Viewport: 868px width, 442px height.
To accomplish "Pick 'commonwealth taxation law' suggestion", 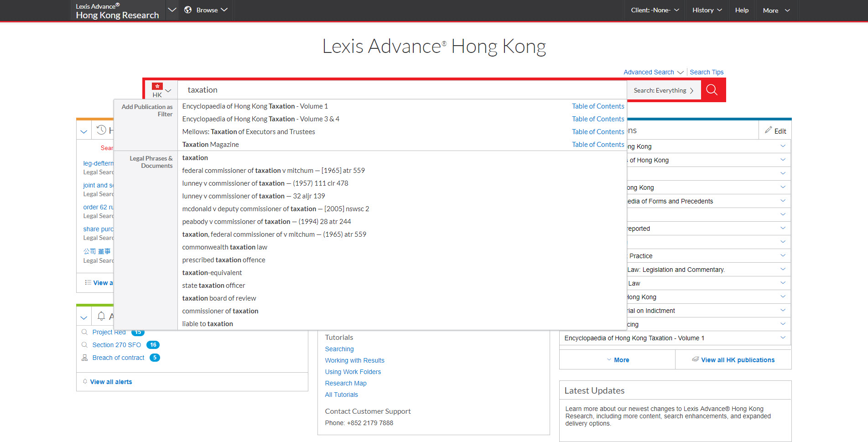I will (225, 247).
